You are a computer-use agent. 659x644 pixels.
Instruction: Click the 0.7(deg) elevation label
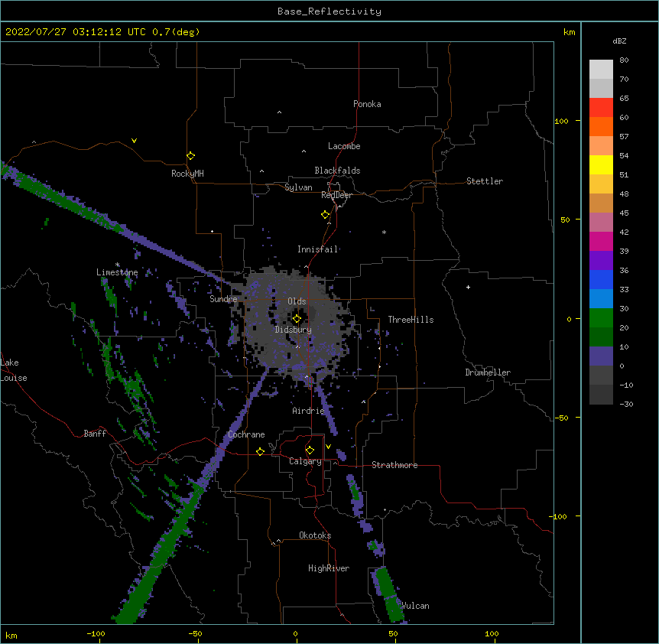176,32
